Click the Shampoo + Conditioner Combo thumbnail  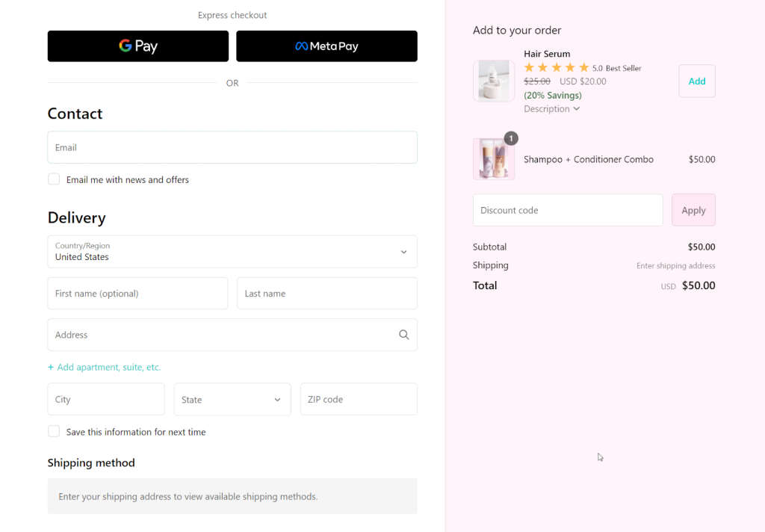(x=493, y=158)
